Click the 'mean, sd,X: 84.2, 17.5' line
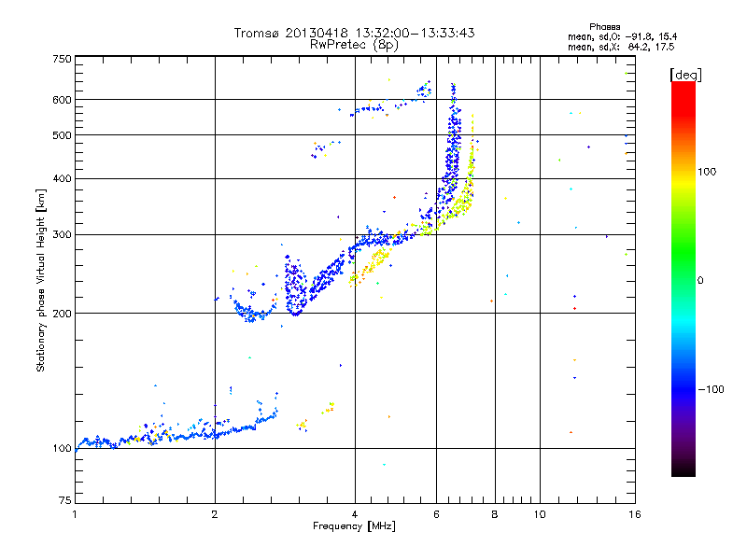Screen dimensions: 747x560 [621, 47]
